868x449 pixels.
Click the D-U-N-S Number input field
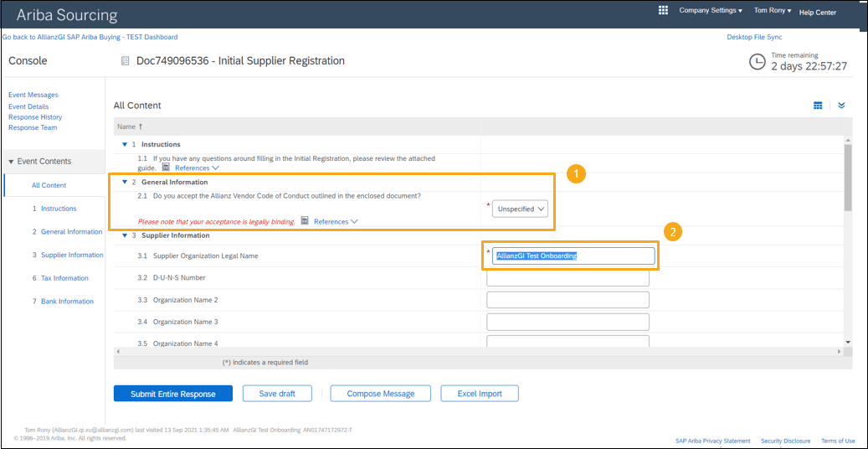pyautogui.click(x=568, y=278)
